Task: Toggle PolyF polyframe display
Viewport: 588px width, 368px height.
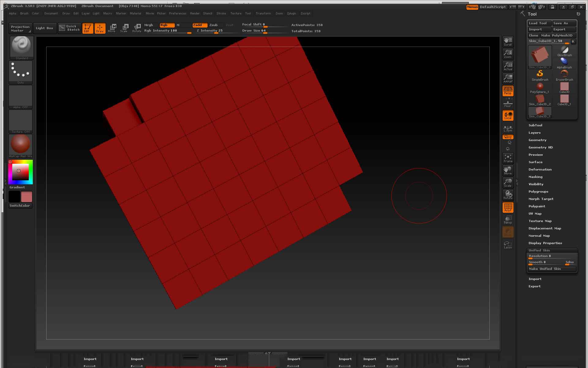Action: 508,207
